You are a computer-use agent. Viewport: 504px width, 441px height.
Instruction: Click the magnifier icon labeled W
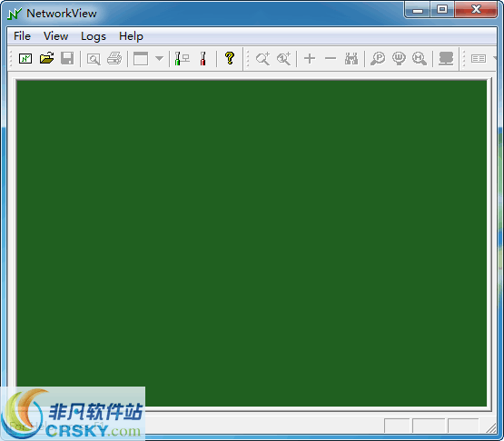tap(399, 59)
